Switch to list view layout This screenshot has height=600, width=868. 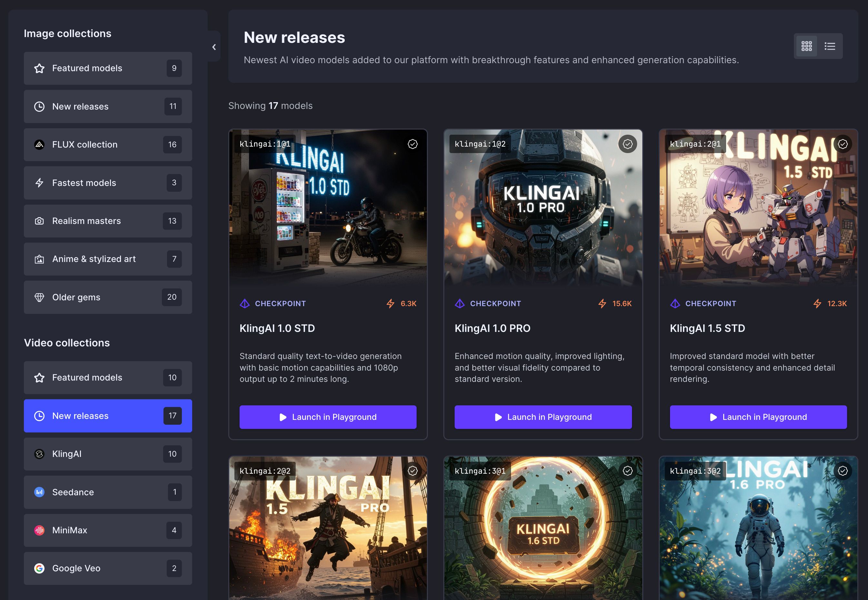[x=830, y=46]
